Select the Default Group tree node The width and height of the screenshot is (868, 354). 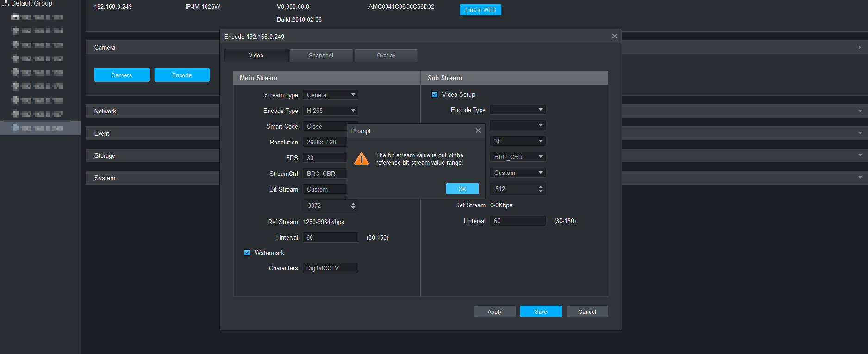(31, 3)
